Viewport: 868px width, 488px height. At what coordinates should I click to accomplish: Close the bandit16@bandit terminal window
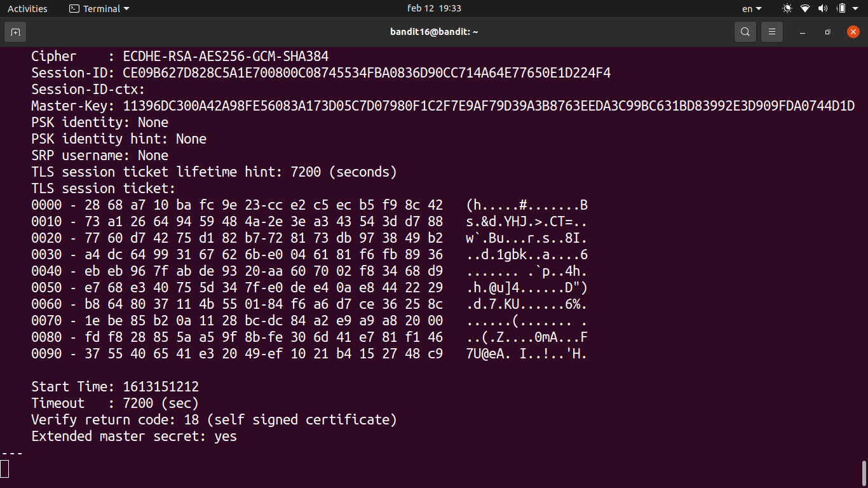coord(853,32)
